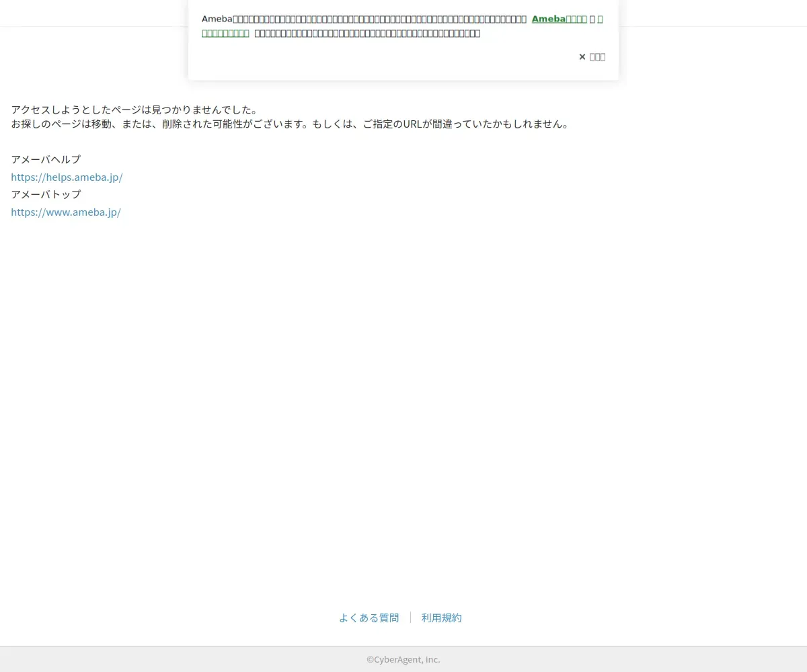
Task: Open the green Ameba link in the banner
Action: (559, 19)
